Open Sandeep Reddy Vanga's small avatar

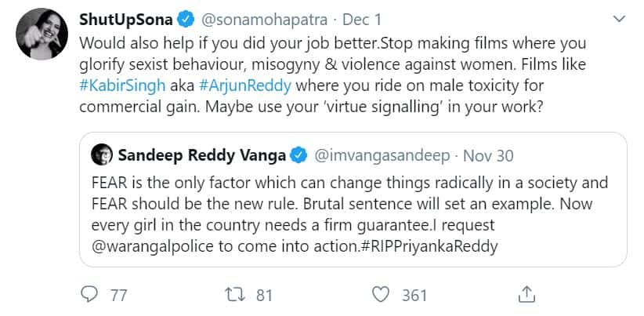(x=102, y=156)
